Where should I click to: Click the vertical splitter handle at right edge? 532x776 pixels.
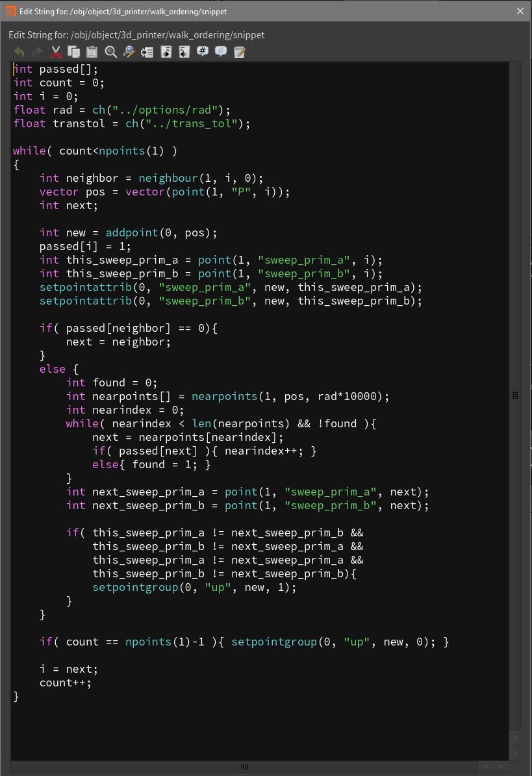point(515,395)
